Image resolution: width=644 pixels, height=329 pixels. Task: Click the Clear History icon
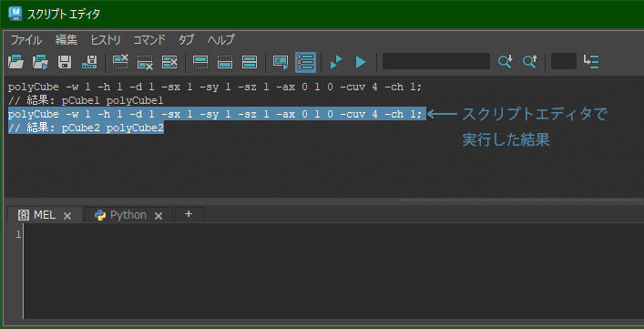pyautogui.click(x=120, y=62)
